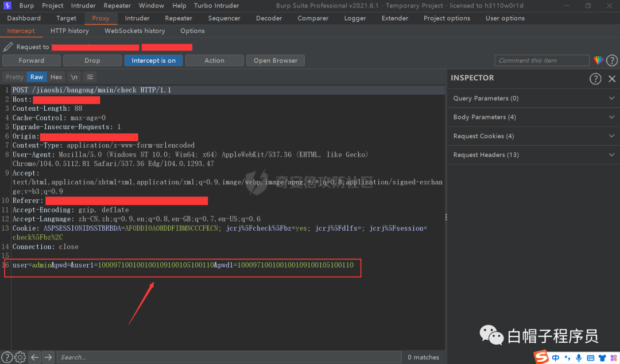Click the POST /jiaoshi/bangong/main/check request line
The height and width of the screenshot is (364, 620).
92,90
